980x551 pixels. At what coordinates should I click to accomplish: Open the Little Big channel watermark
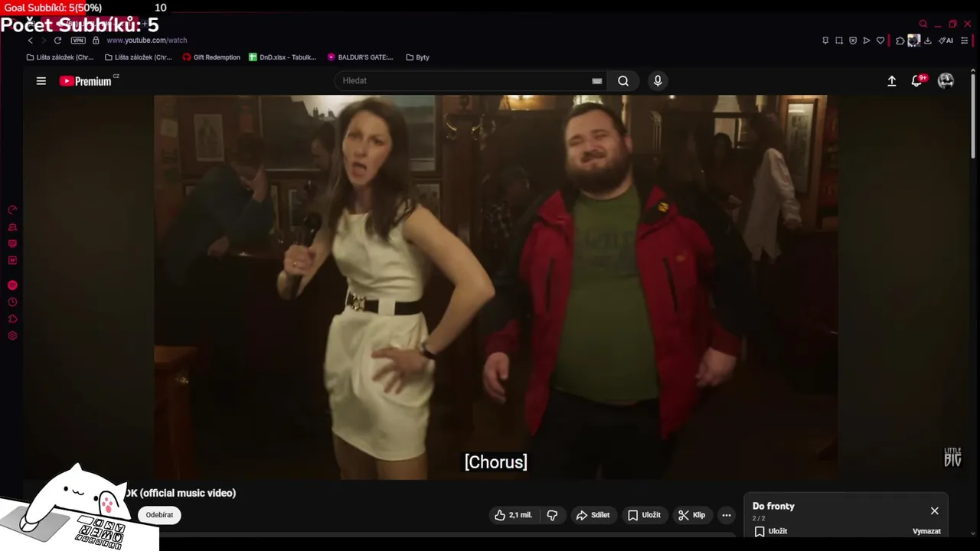(x=952, y=457)
